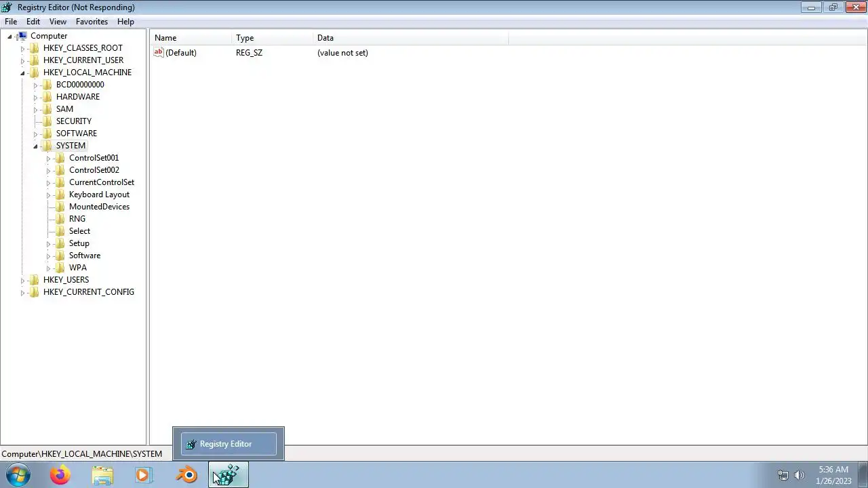The image size is (868, 488).
Task: Select the ControlSet002 key
Action: pos(94,170)
